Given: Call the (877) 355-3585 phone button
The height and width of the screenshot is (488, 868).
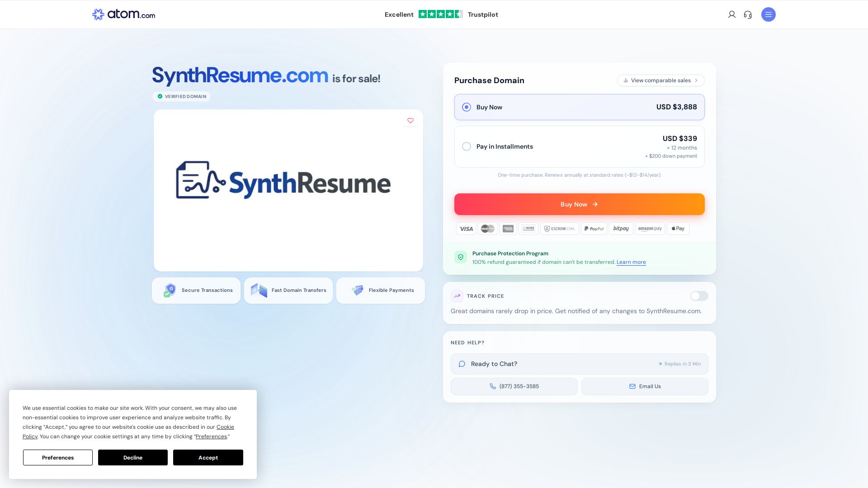Looking at the screenshot, I should pos(514,386).
